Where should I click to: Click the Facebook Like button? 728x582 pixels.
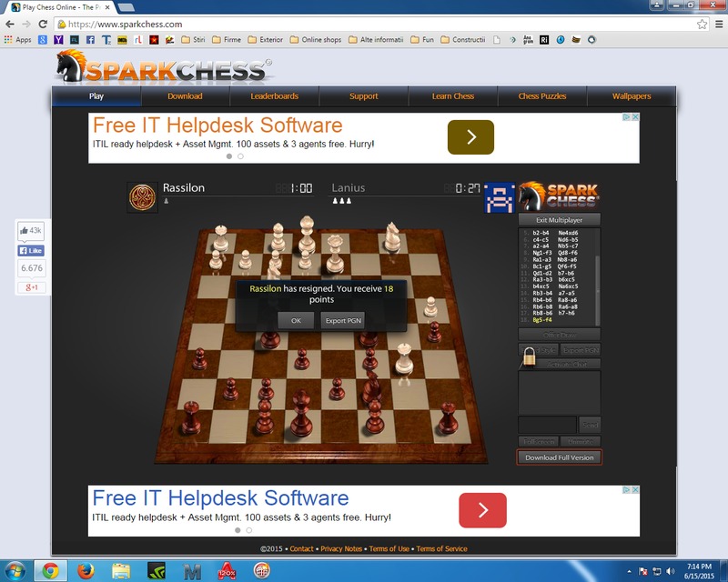pos(31,251)
